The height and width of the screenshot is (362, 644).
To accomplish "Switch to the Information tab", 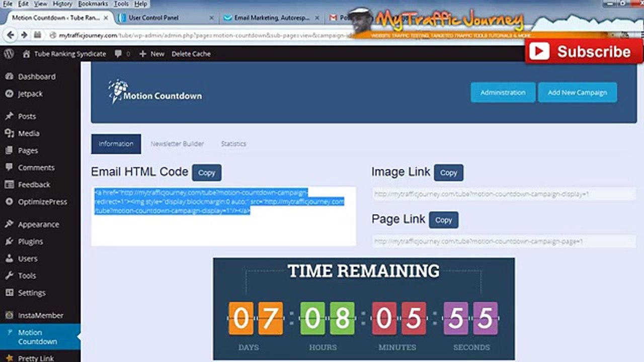I will pos(116,144).
